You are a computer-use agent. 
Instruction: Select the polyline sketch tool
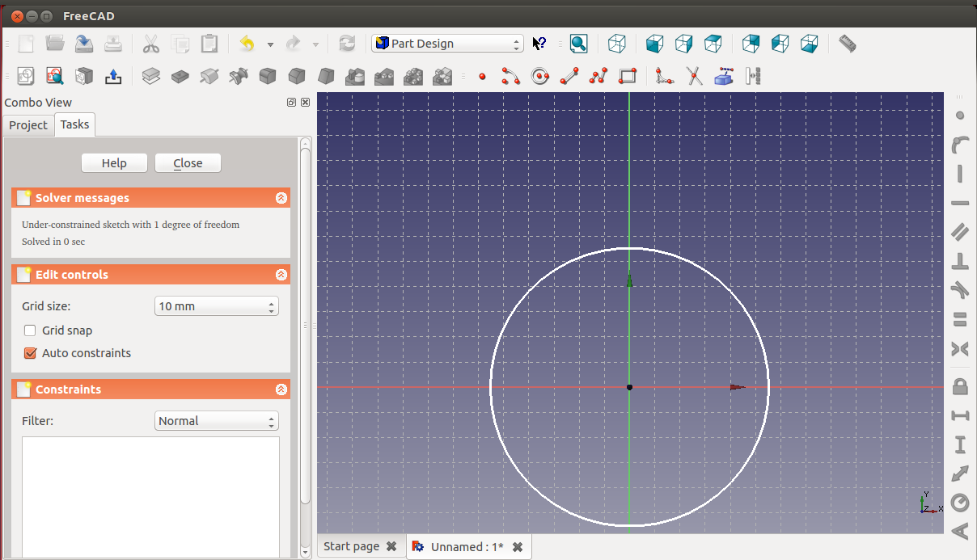(598, 76)
